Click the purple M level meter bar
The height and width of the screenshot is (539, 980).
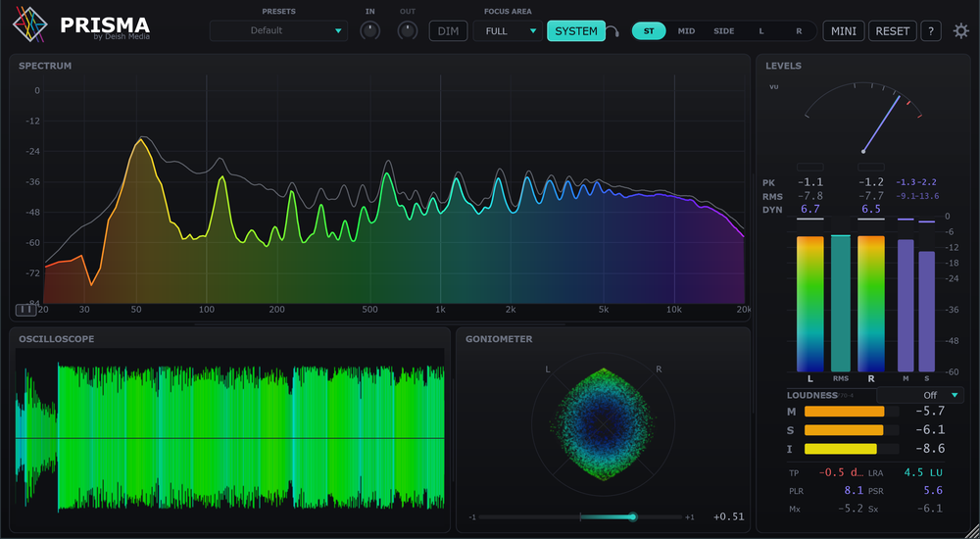906,306
